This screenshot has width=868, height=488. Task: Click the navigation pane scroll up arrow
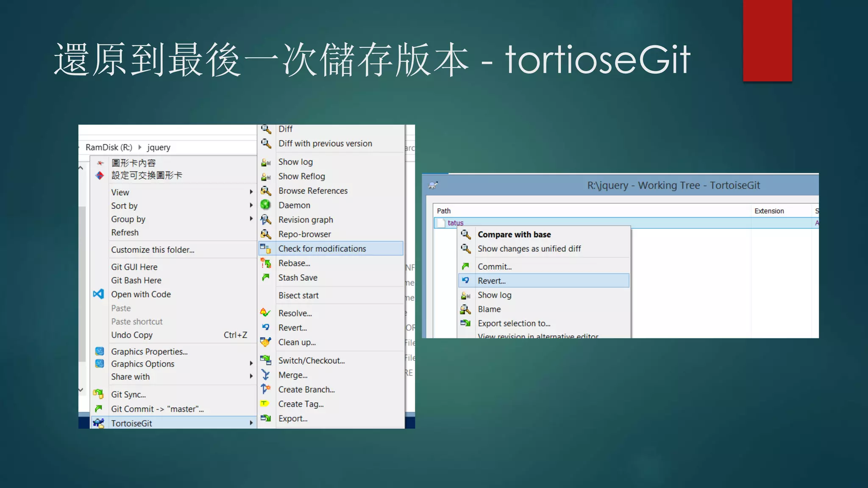pos(81,168)
